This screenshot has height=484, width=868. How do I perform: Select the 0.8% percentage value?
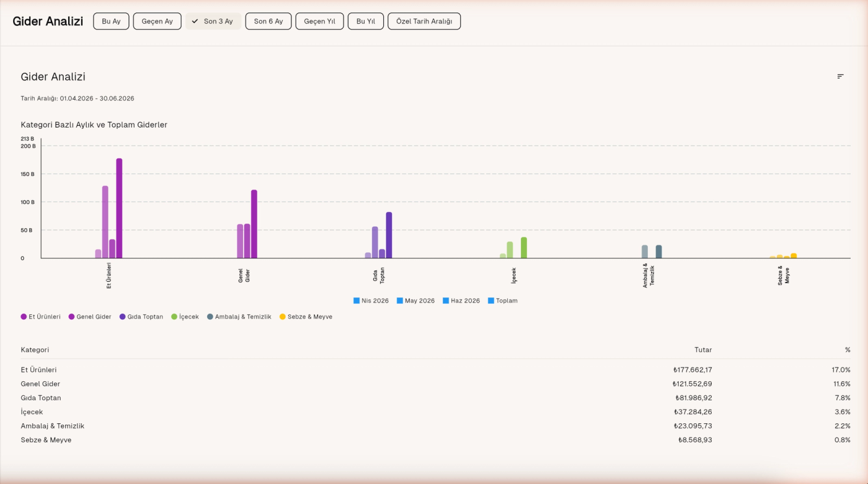(x=843, y=440)
